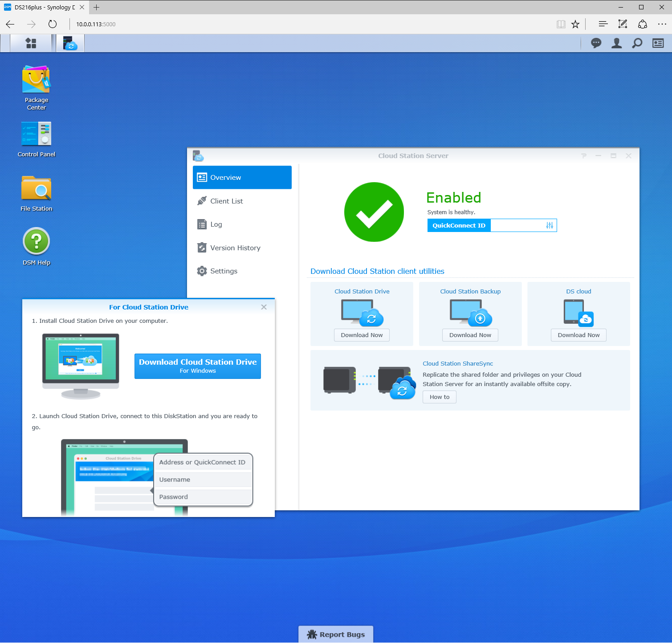Click Cloud Station ShareSync link text

[x=458, y=363]
